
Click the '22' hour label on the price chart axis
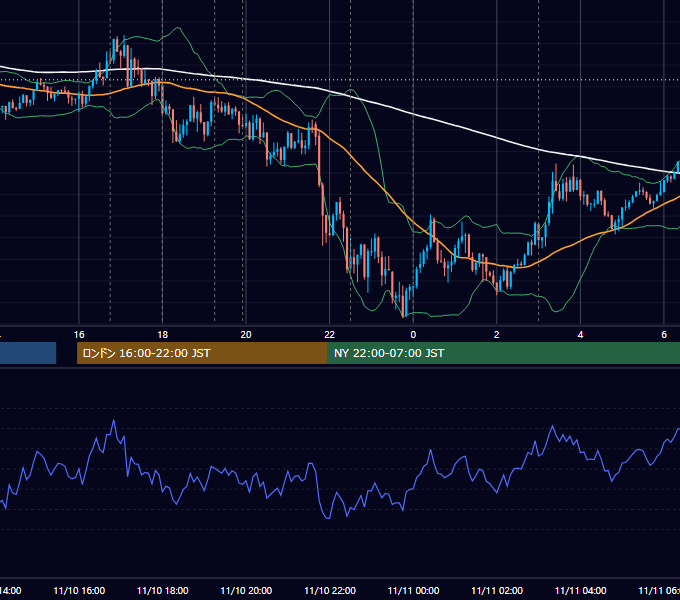[330, 335]
